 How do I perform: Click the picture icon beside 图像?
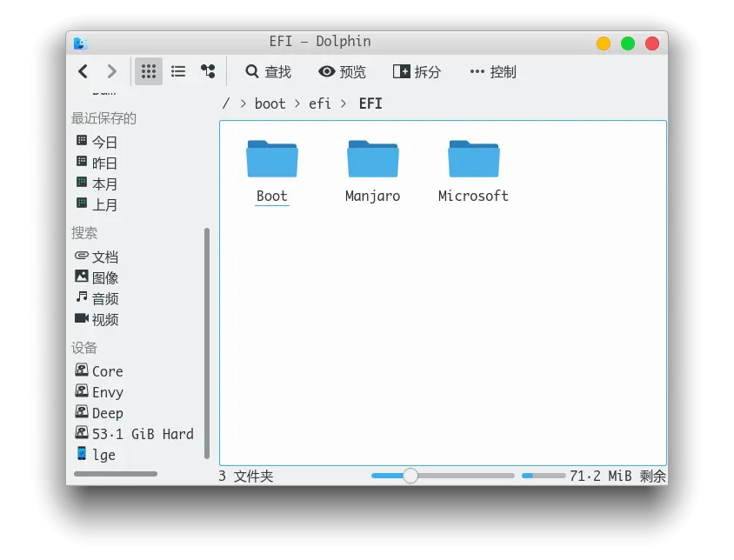point(82,276)
